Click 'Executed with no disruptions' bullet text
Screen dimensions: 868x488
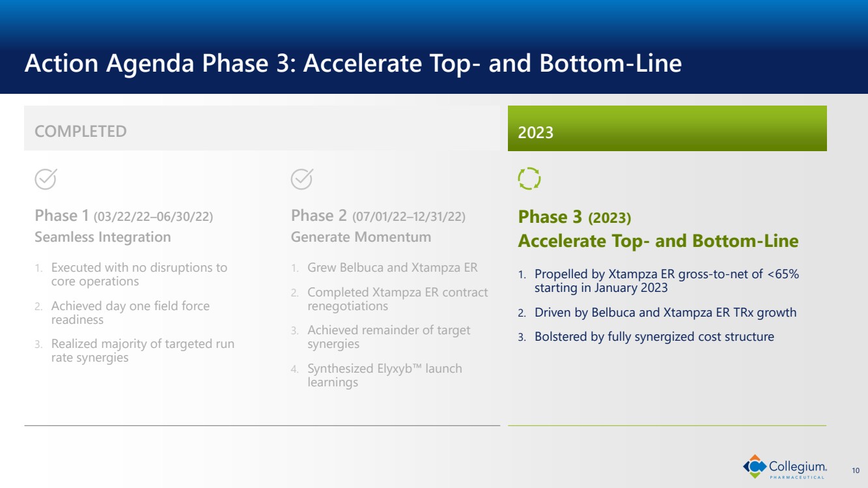click(x=139, y=274)
